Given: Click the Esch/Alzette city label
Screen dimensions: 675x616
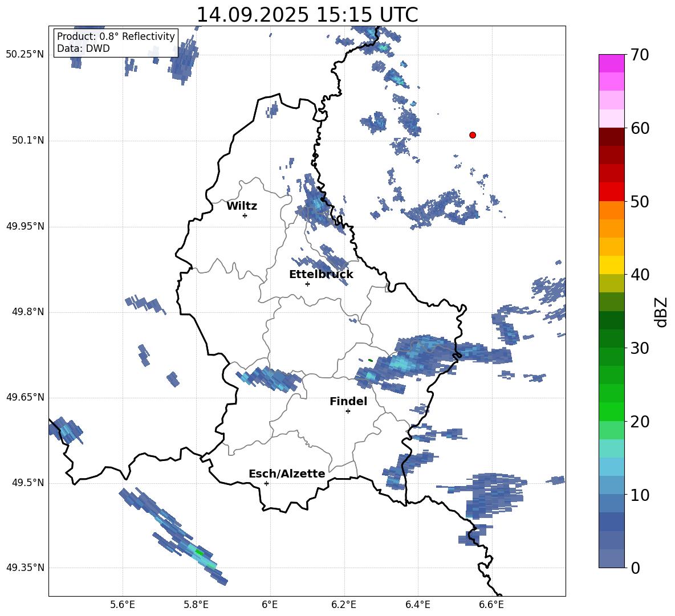Looking at the screenshot, I should (287, 474).
